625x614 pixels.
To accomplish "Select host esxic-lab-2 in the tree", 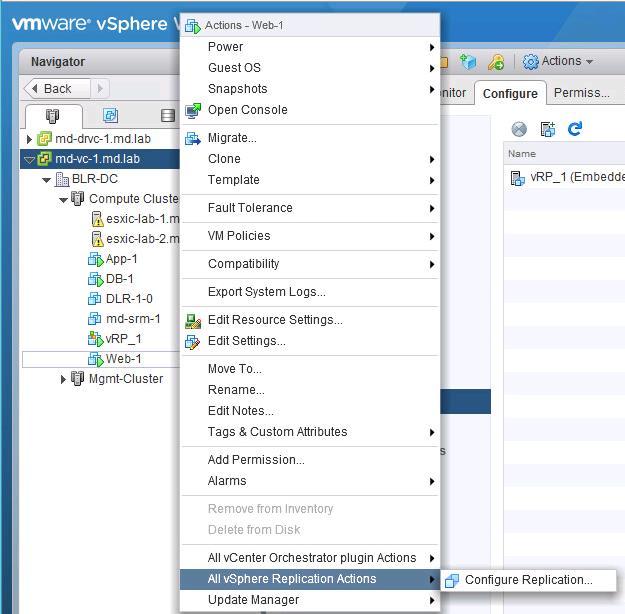I will tap(143, 239).
